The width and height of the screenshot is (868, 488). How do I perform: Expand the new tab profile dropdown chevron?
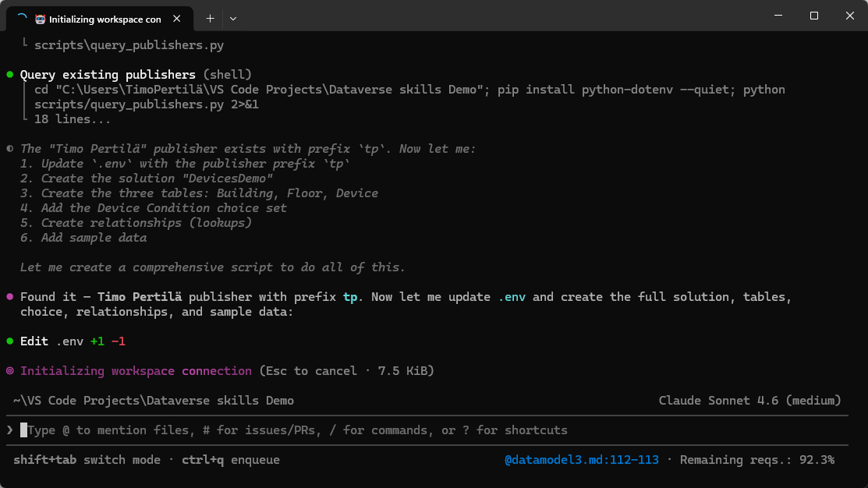point(233,18)
